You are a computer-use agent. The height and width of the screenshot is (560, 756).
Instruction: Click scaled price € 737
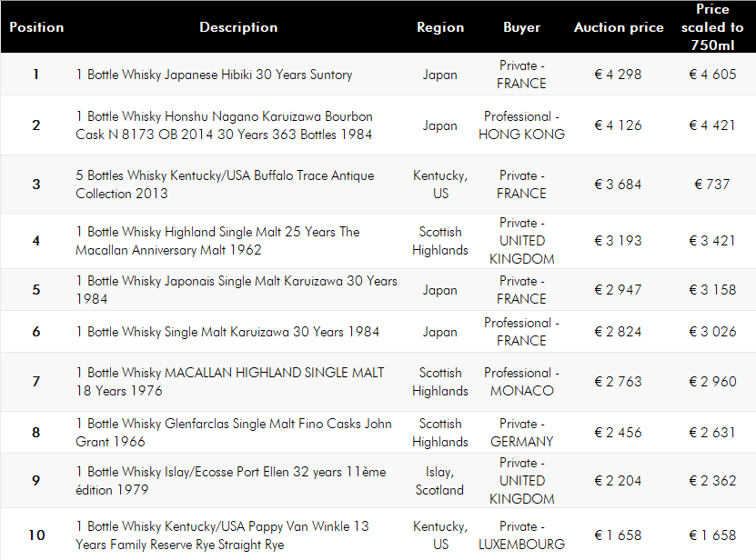pos(712,185)
